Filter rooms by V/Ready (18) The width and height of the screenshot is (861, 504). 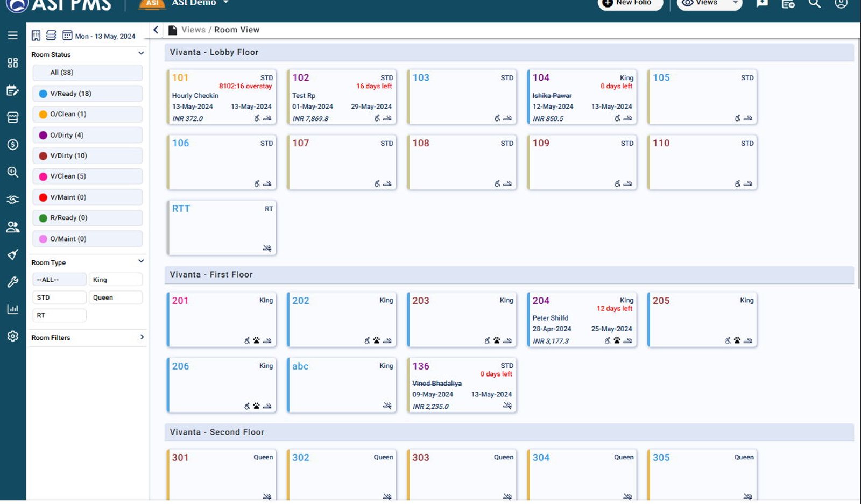click(x=88, y=93)
